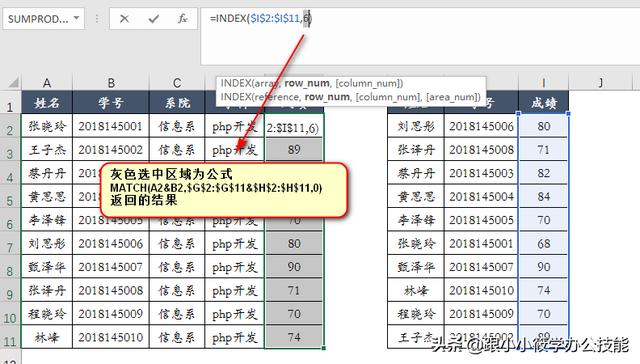Select cell 蔡丹丹 in column A
The image size is (640, 364).
[47, 173]
